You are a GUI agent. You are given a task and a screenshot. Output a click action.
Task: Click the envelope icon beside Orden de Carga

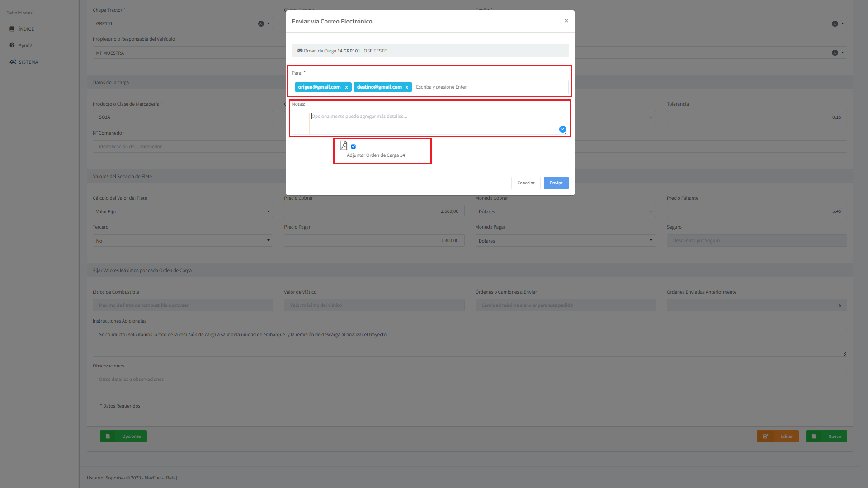[300, 51]
